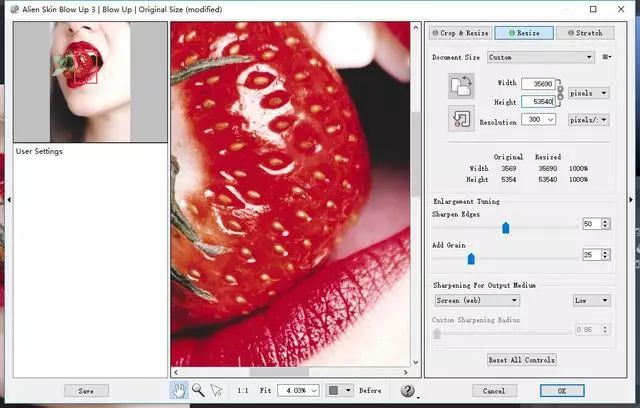Click the Reset All Controls button
The image size is (640, 408).
point(521,360)
